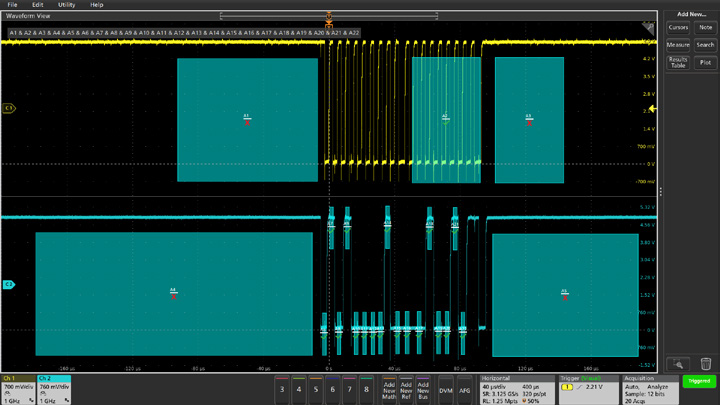The width and height of the screenshot is (720, 405).
Task: Click the C2 channel handle on the left
Action: (x=9, y=285)
